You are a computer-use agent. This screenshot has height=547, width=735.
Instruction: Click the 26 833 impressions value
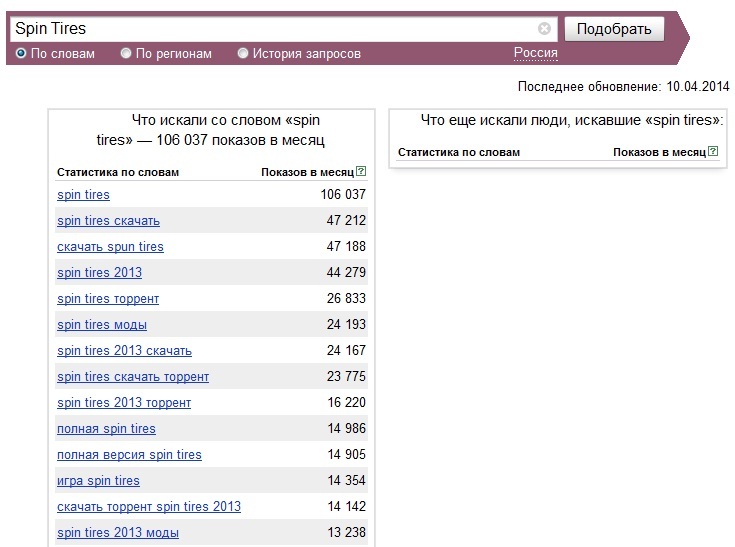(x=346, y=298)
